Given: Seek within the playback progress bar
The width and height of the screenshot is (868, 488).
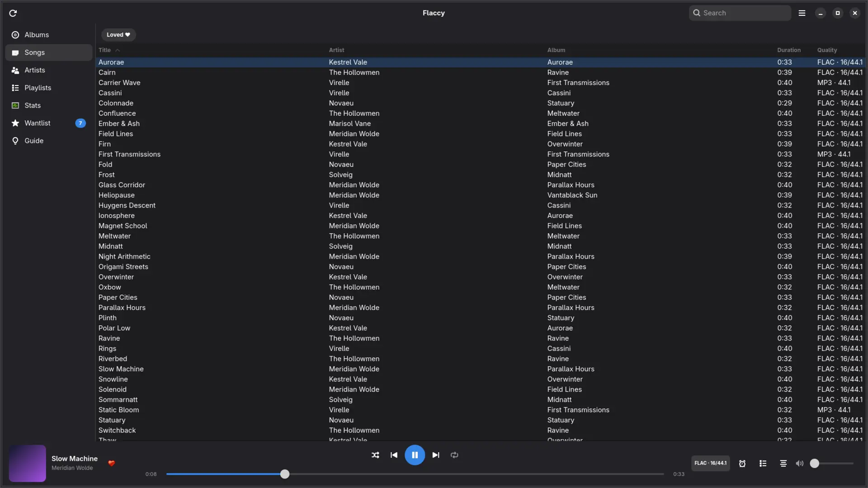Looking at the screenshot, I should (415, 474).
